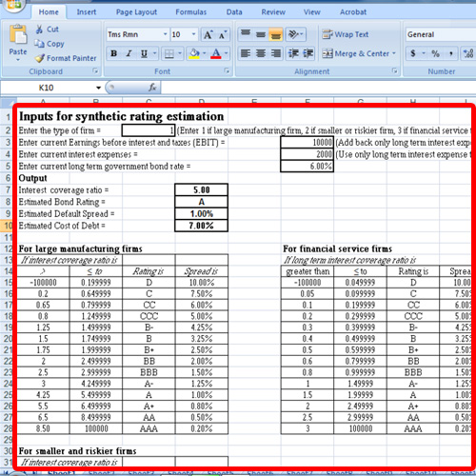The width and height of the screenshot is (476, 476).
Task: Open the font name dropdown Tms Rmn
Action: click(x=165, y=34)
